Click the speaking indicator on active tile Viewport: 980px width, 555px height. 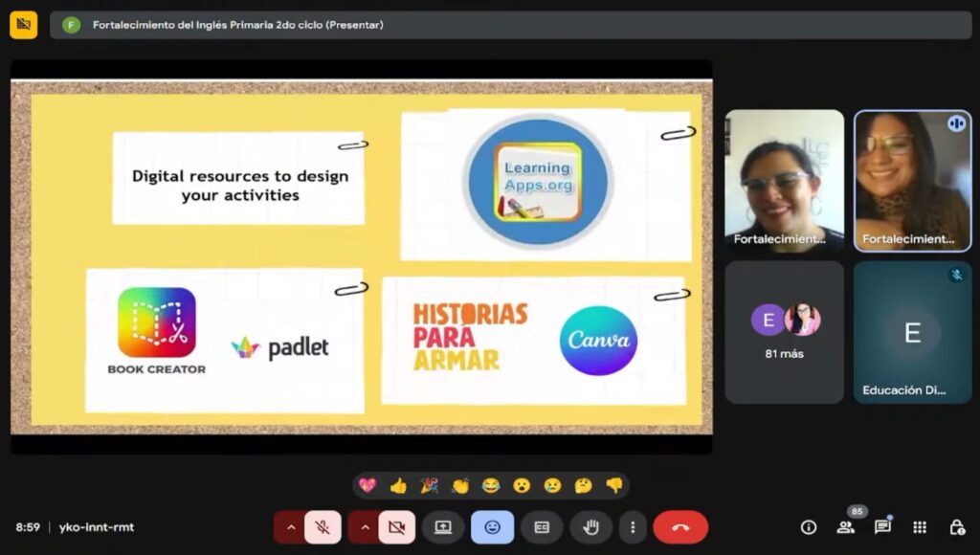(x=956, y=123)
